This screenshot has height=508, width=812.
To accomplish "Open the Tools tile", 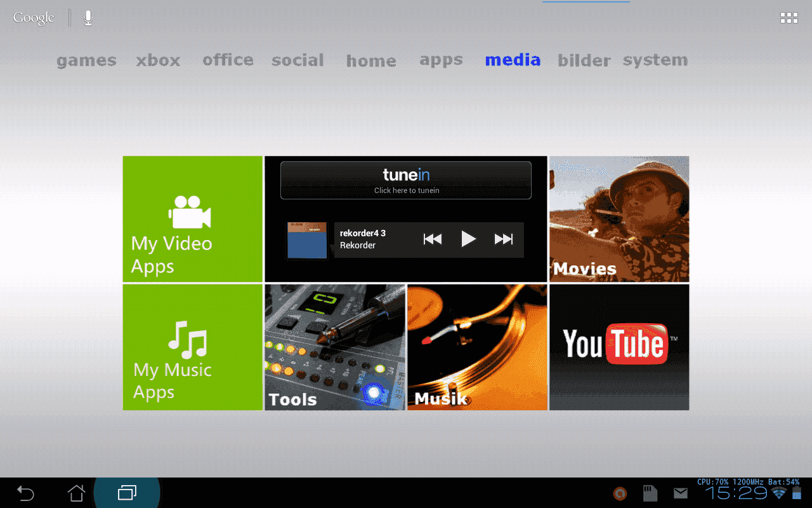I will coord(335,347).
